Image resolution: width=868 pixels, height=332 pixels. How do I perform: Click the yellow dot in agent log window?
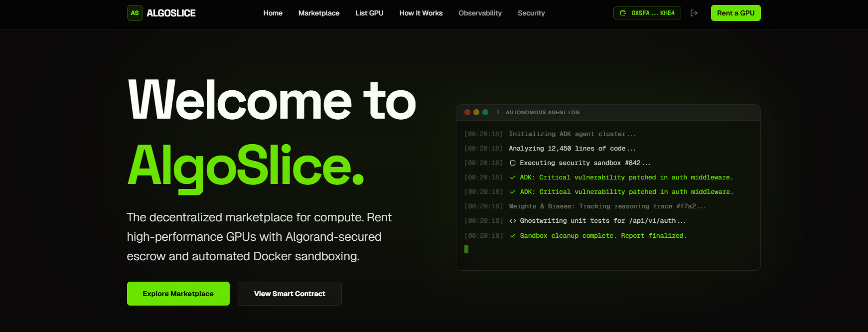coord(476,112)
